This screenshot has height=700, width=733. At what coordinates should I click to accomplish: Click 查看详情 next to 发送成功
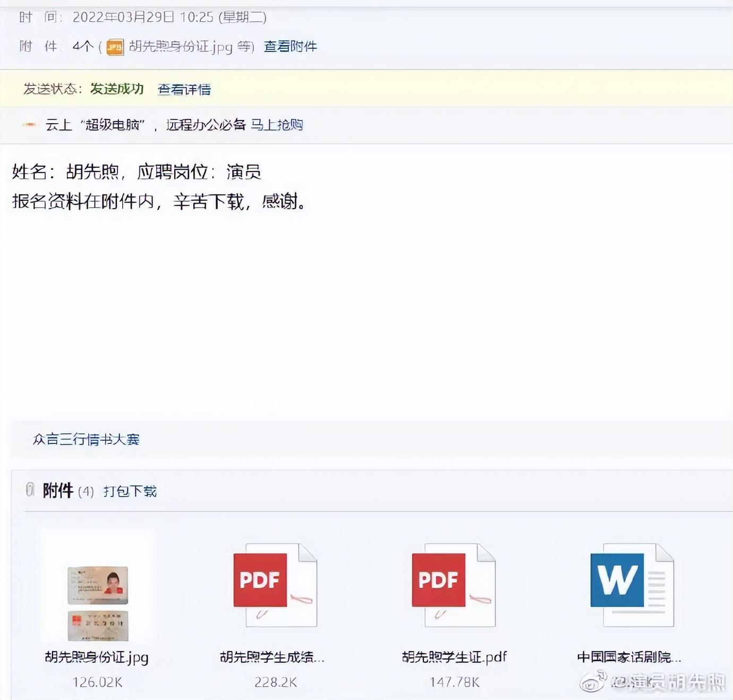click(182, 90)
